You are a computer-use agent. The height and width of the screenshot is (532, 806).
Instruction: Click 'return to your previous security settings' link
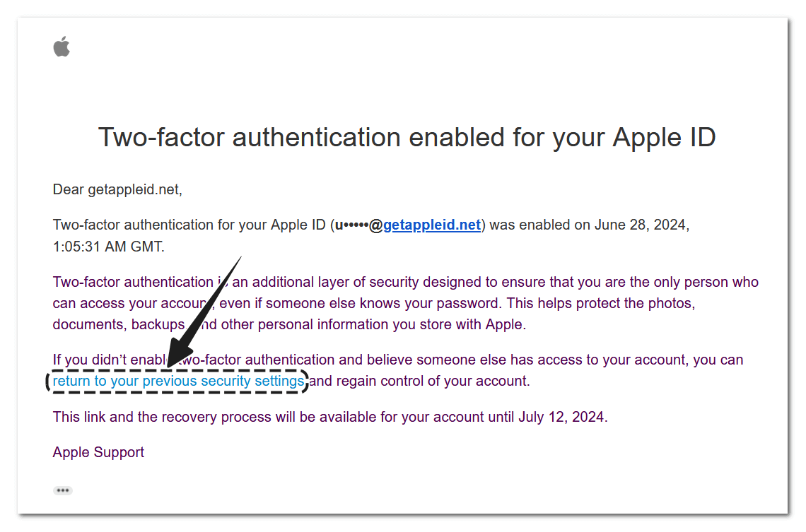(x=178, y=382)
